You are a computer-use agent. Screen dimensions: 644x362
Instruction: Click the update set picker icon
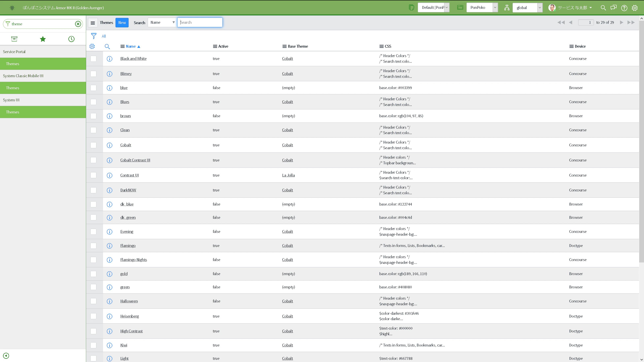(411, 7)
